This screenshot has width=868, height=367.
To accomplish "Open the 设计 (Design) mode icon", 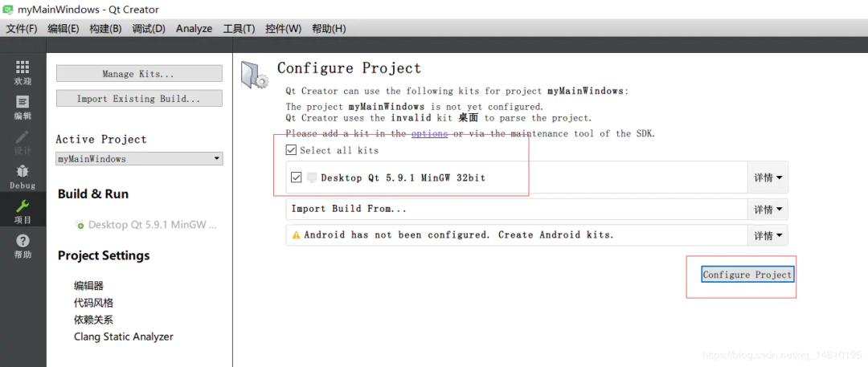I will [x=23, y=138].
